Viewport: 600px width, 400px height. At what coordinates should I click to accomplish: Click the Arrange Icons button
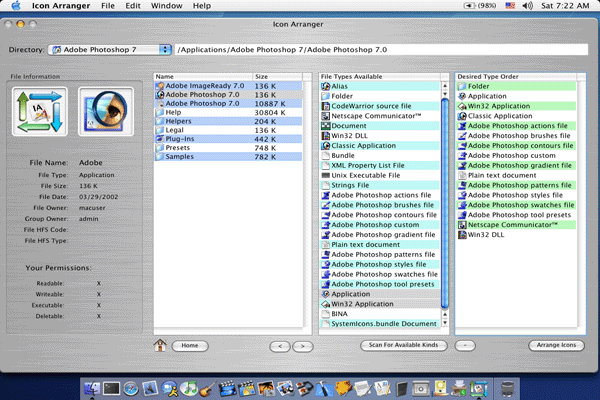pos(556,345)
